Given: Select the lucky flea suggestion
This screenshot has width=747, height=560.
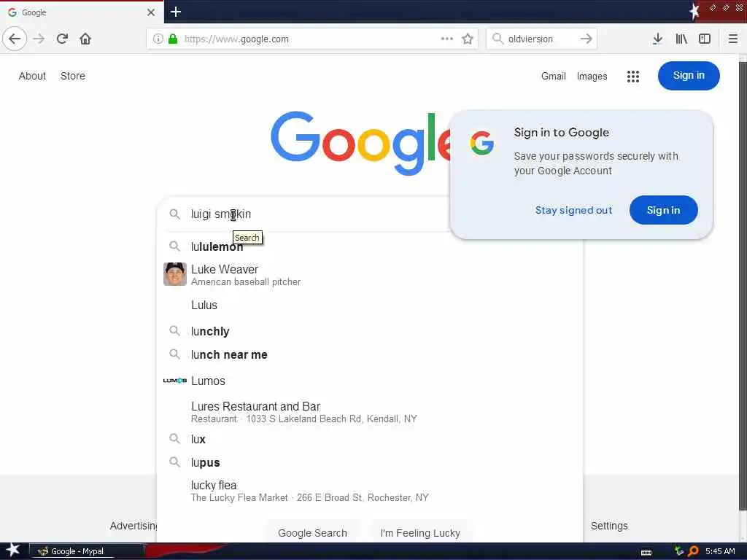Looking at the screenshot, I should coord(369,491).
